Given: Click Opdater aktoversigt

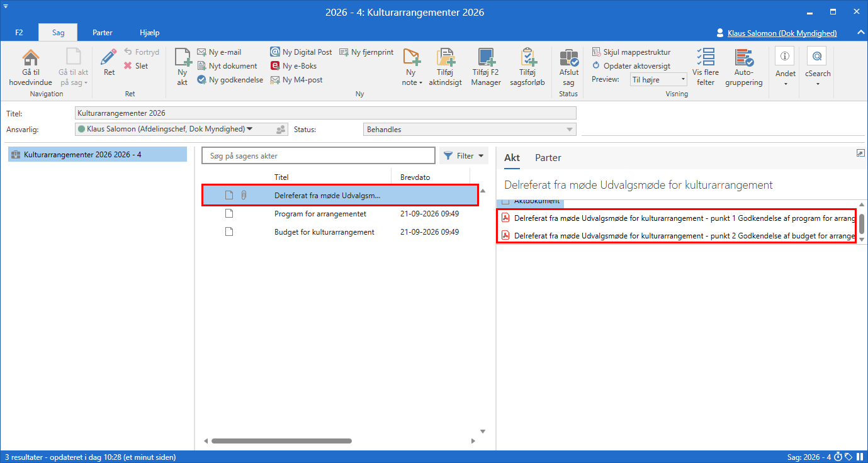Looking at the screenshot, I should (632, 66).
